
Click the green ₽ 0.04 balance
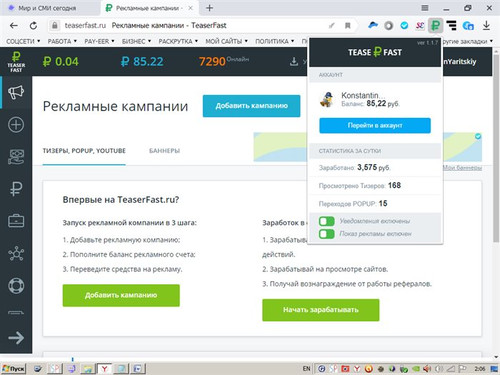coord(60,62)
